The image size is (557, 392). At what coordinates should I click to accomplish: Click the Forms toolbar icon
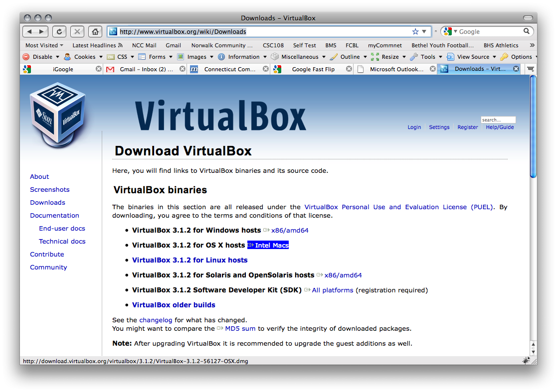(x=142, y=57)
